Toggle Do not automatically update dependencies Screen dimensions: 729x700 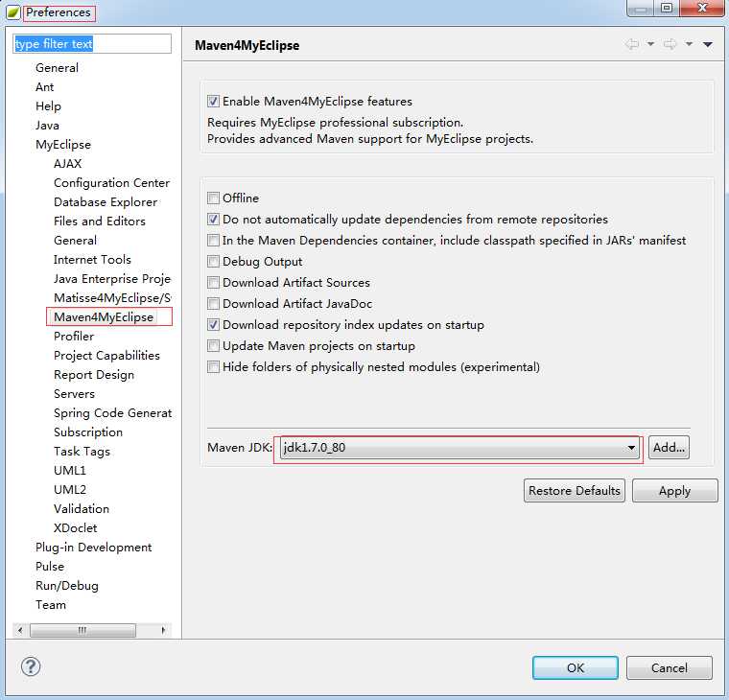click(x=213, y=219)
